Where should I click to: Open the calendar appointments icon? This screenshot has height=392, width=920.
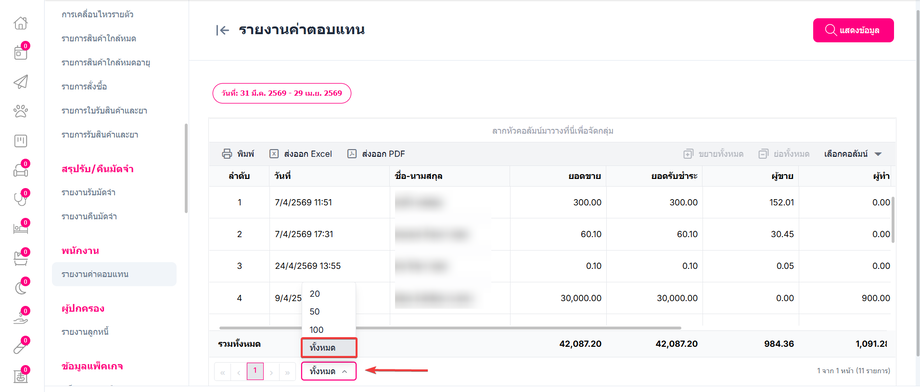point(21,53)
